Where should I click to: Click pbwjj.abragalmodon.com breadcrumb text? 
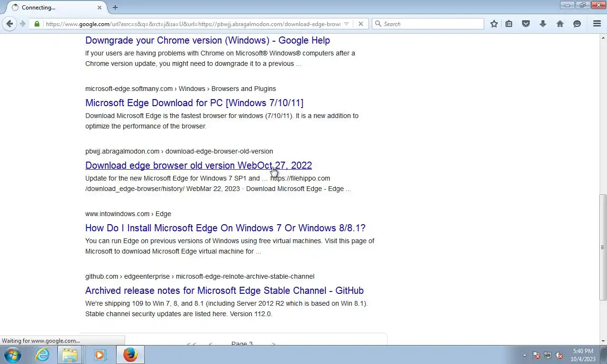(x=179, y=151)
